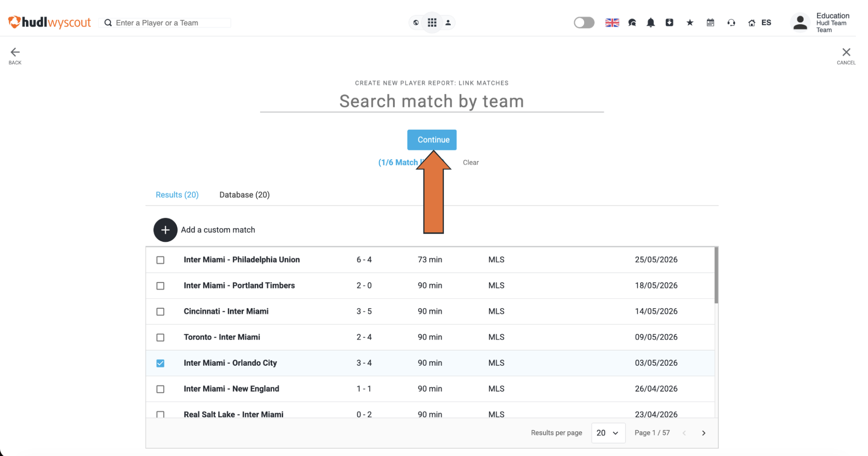
Task: Switch to Results (20) tab
Action: [x=177, y=195]
